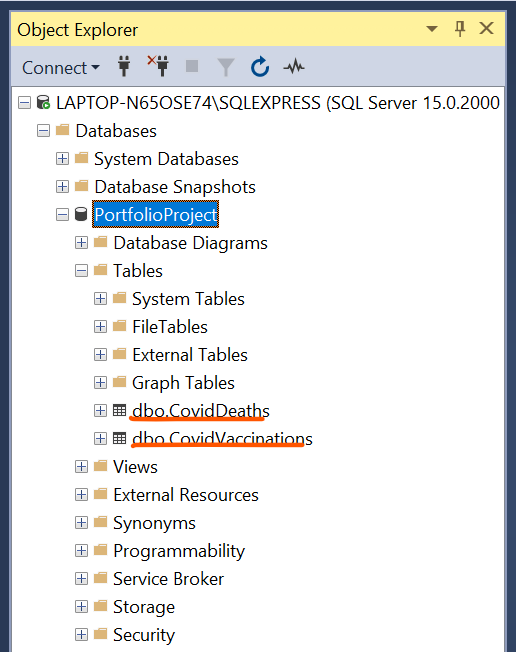Select the PortfolioProject database label
516x652 pixels.
pyautogui.click(x=156, y=215)
